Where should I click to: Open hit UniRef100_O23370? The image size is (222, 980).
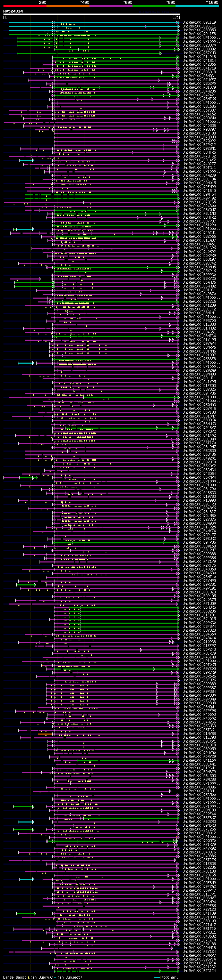(199, 45)
